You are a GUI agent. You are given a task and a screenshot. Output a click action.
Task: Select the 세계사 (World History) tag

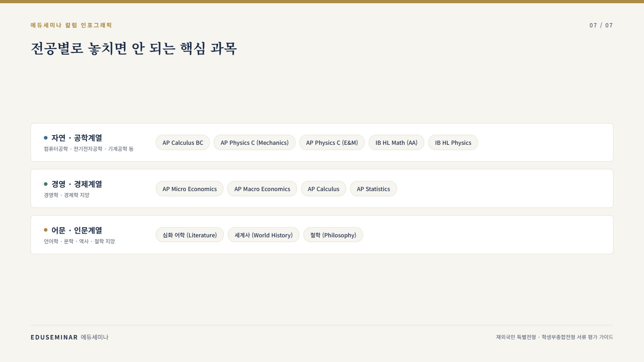[264, 235]
